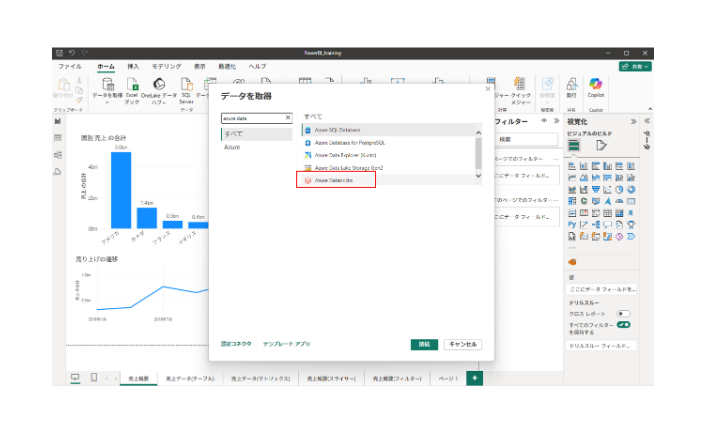Viewport: 726px width, 438px height.
Task: Collapse the 視覚化 pane with chevrons
Action: pos(633,122)
